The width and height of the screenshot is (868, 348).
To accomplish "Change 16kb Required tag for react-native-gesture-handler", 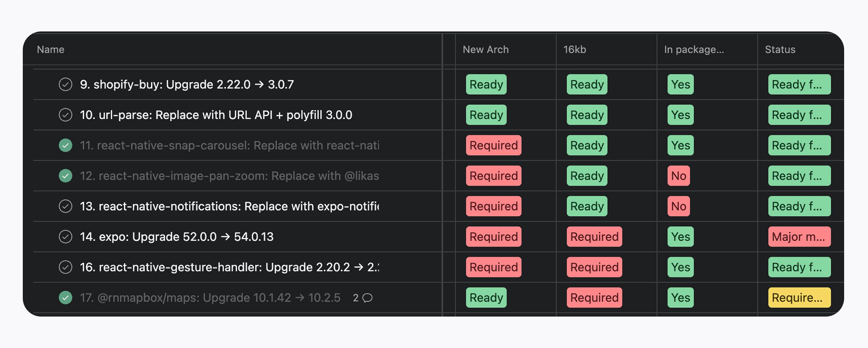I will (595, 267).
